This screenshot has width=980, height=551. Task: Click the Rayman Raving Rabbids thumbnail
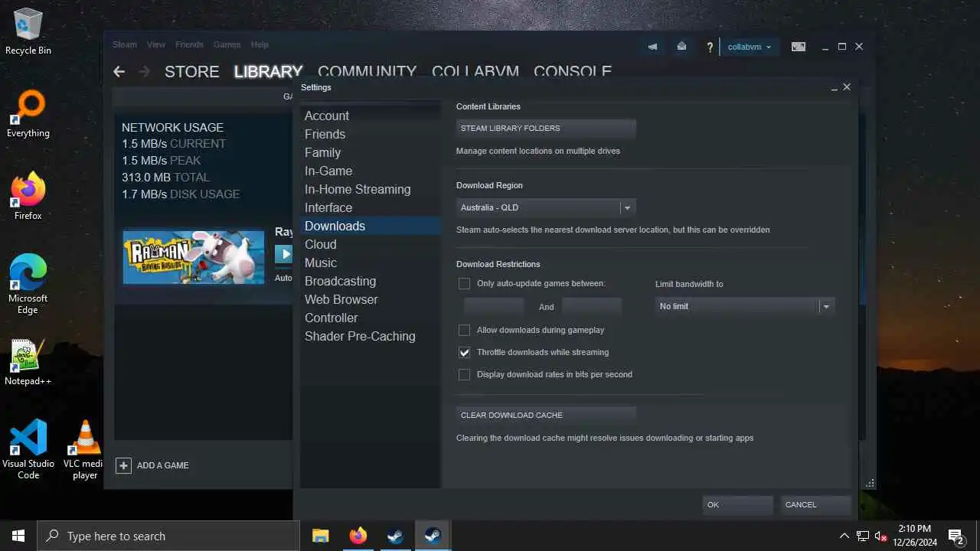(x=194, y=257)
